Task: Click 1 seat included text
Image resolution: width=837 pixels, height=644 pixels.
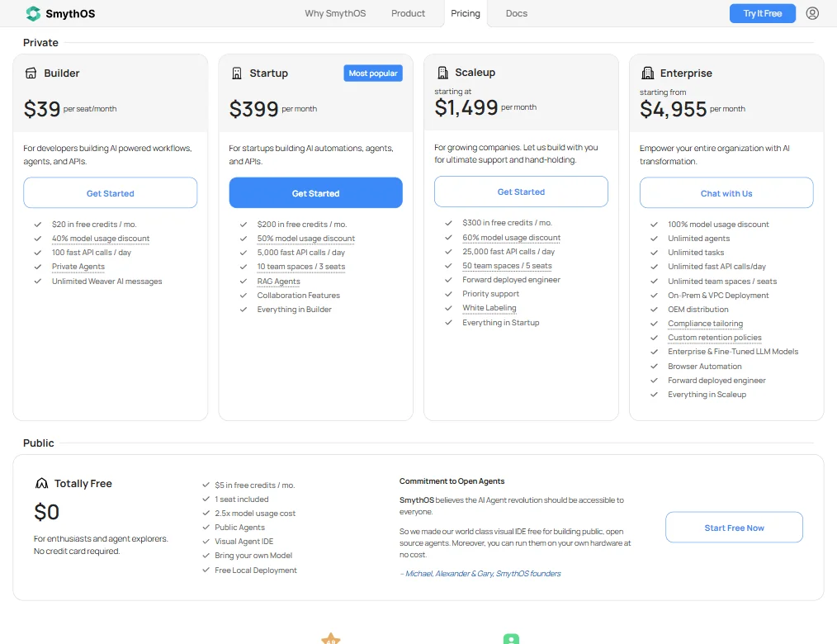Action: pyautogui.click(x=241, y=499)
